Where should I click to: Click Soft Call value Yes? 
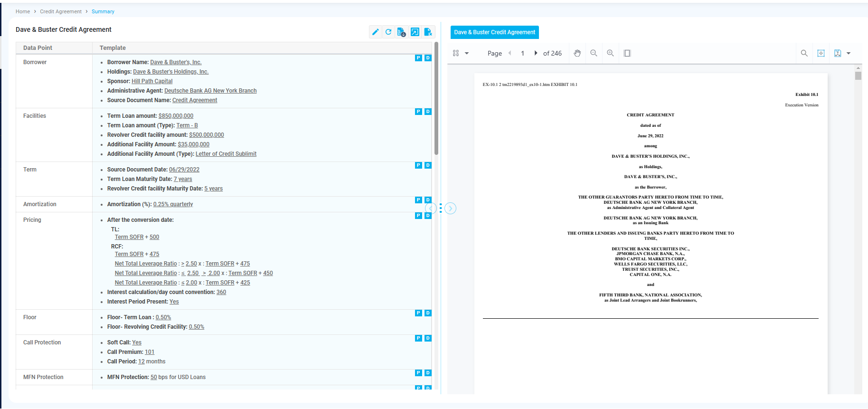pyautogui.click(x=137, y=342)
